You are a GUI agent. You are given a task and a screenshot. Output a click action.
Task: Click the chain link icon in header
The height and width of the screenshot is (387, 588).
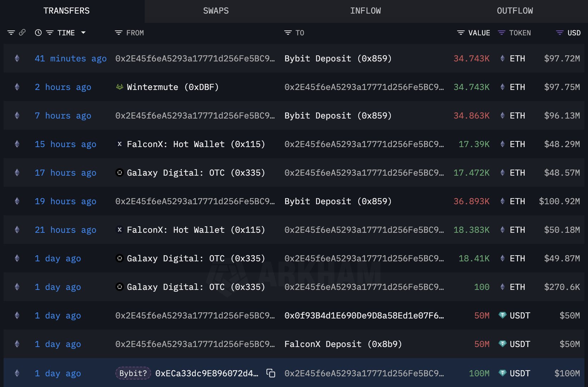[x=22, y=32]
